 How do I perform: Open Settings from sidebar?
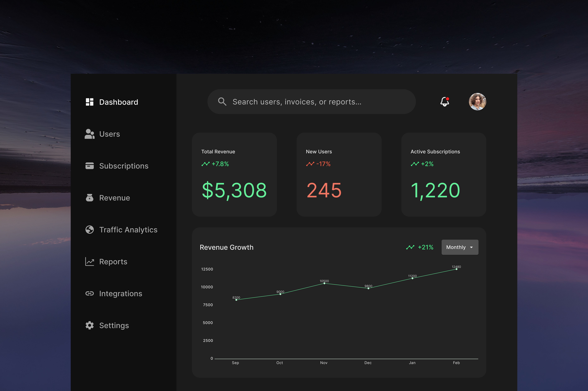tap(107, 325)
